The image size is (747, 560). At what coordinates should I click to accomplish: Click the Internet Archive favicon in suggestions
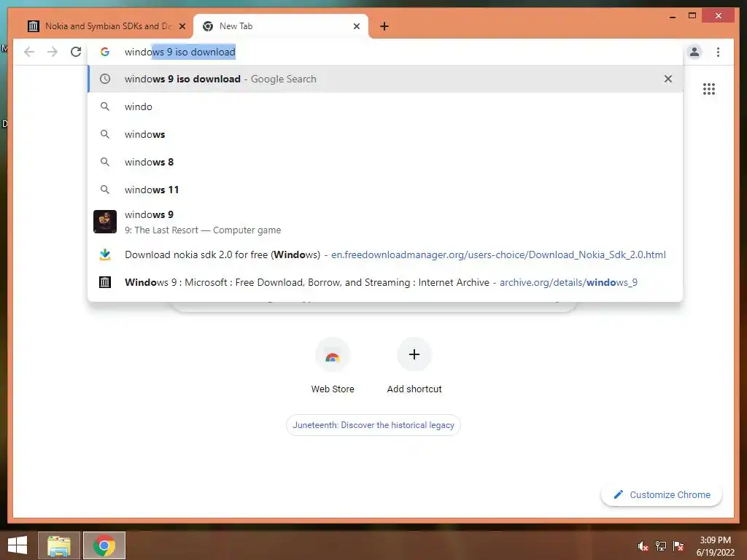tap(105, 282)
